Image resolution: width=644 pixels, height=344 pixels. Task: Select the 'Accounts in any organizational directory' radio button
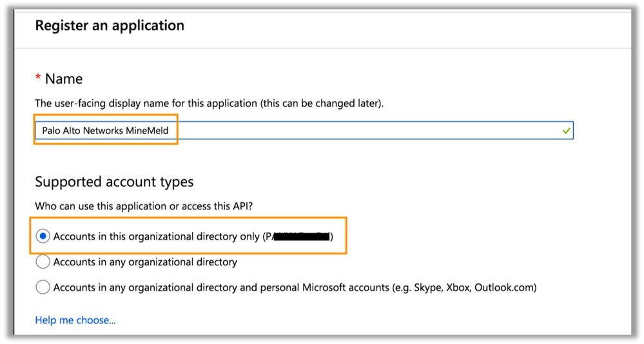[43, 262]
